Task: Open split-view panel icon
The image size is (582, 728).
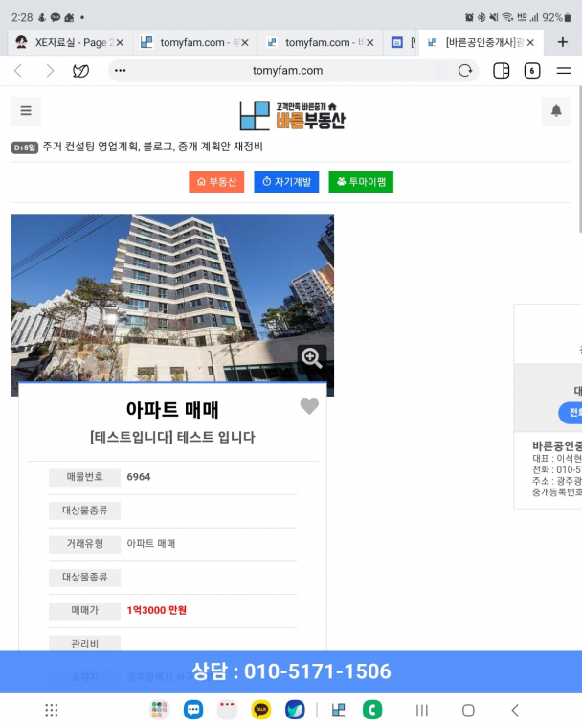Action: 502,71
